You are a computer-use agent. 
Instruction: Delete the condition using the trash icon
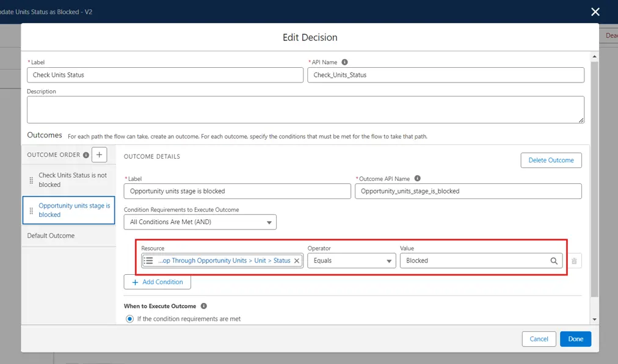tap(574, 261)
